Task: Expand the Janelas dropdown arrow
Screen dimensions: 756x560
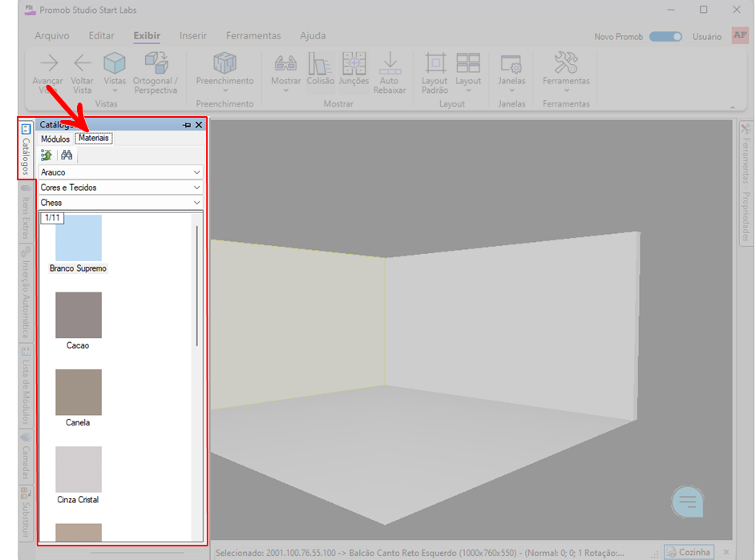Action: 511,91
